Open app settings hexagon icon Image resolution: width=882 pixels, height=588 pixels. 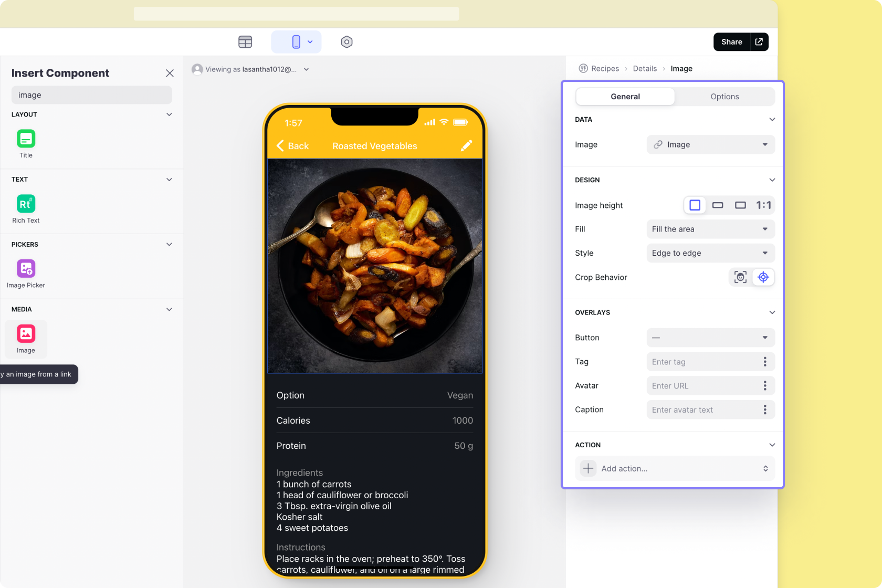346,42
